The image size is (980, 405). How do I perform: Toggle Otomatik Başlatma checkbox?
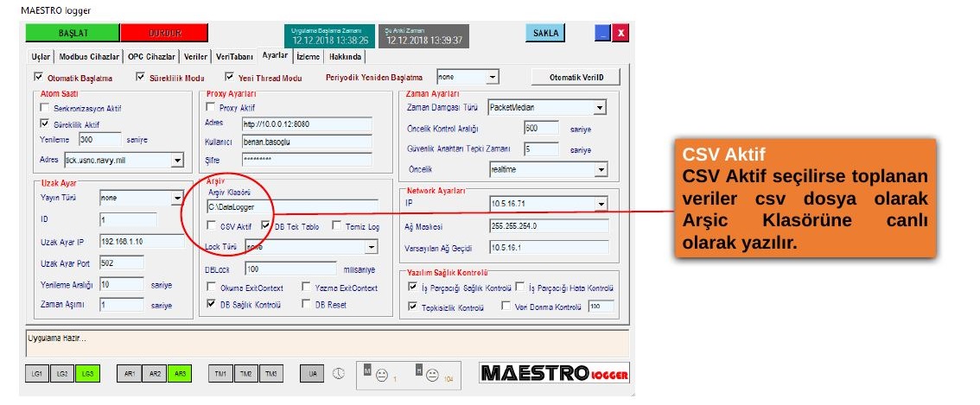[x=39, y=78]
